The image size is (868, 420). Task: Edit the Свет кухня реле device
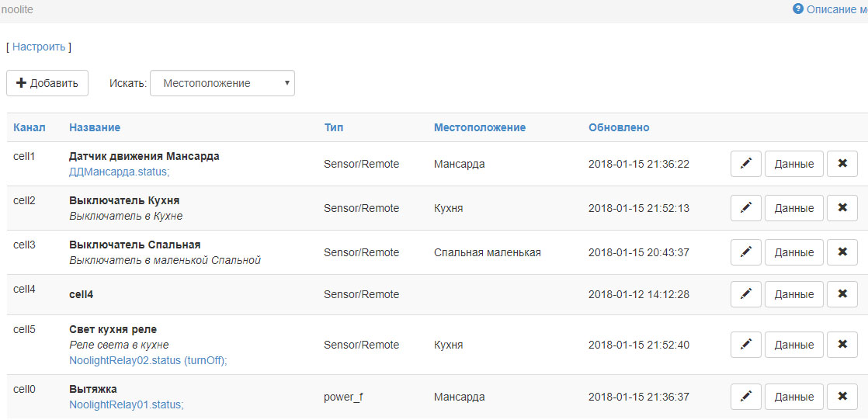[x=745, y=345]
